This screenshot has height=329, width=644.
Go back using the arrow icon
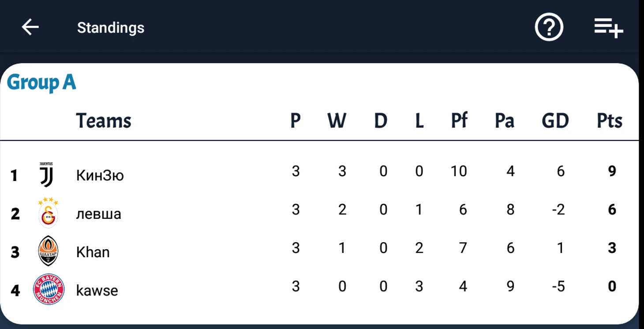pyautogui.click(x=30, y=27)
